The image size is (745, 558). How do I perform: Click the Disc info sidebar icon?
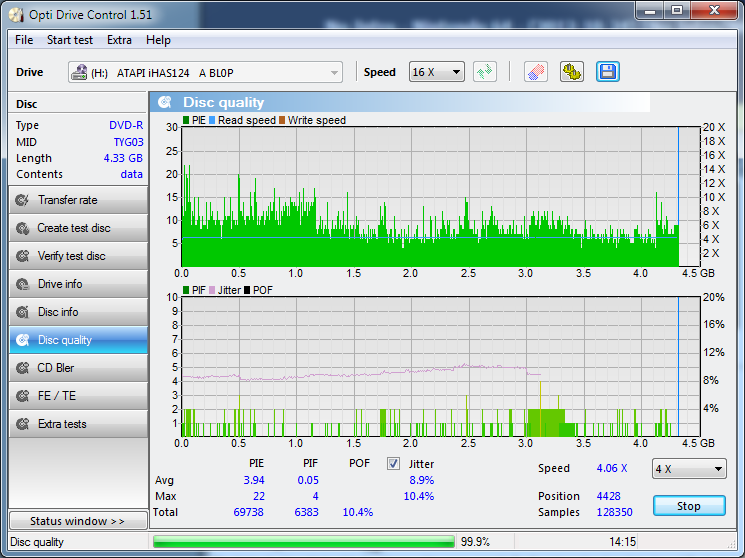(x=22, y=312)
